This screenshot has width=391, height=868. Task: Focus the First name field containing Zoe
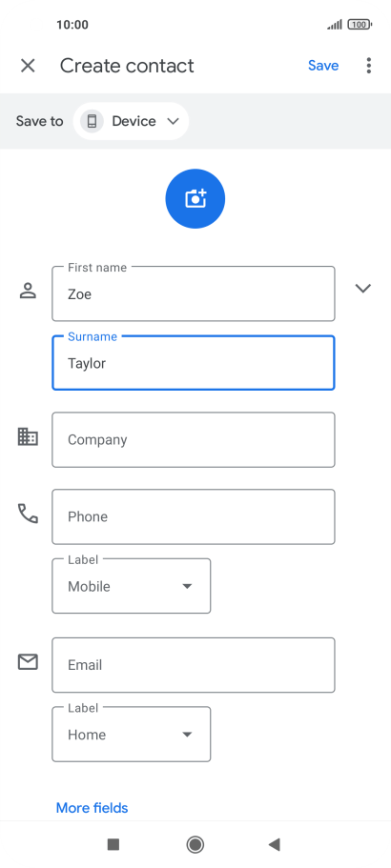click(x=194, y=293)
